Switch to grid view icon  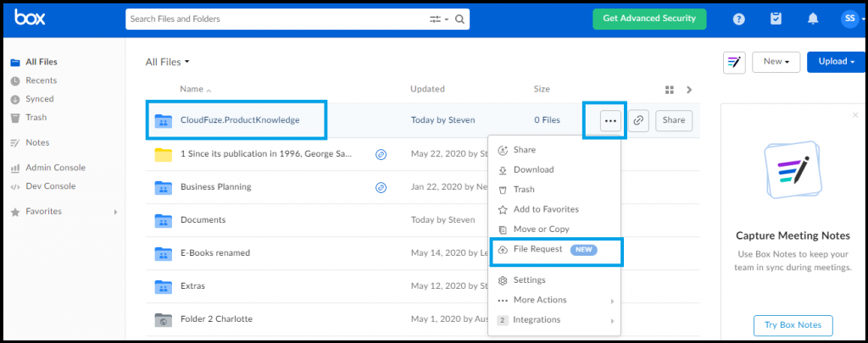(670, 90)
